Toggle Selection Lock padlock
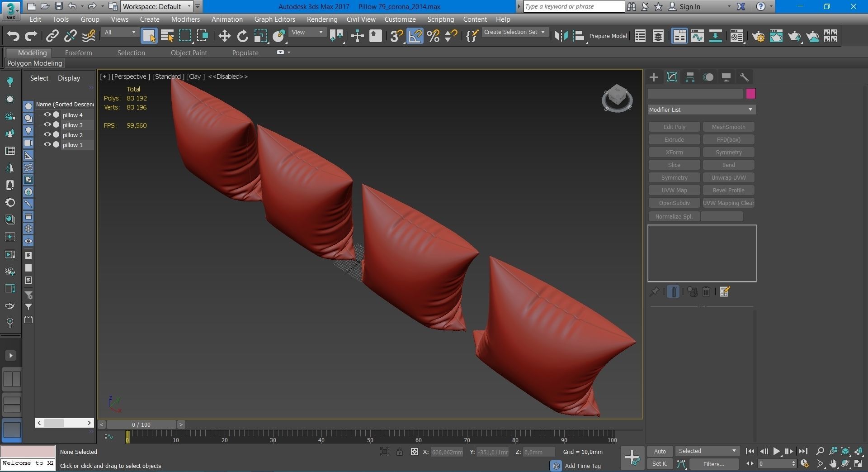 pyautogui.click(x=400, y=452)
